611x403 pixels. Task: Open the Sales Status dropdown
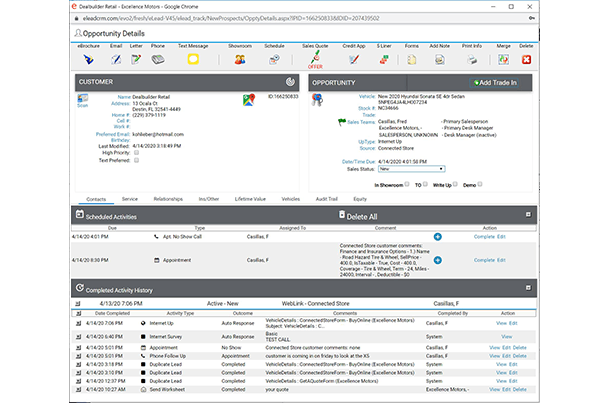[x=411, y=169]
